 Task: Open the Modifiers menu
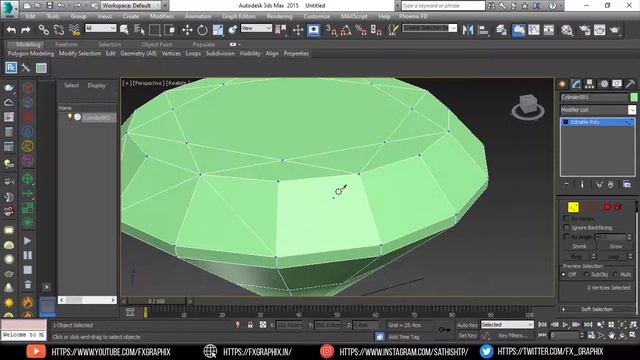(x=162, y=16)
